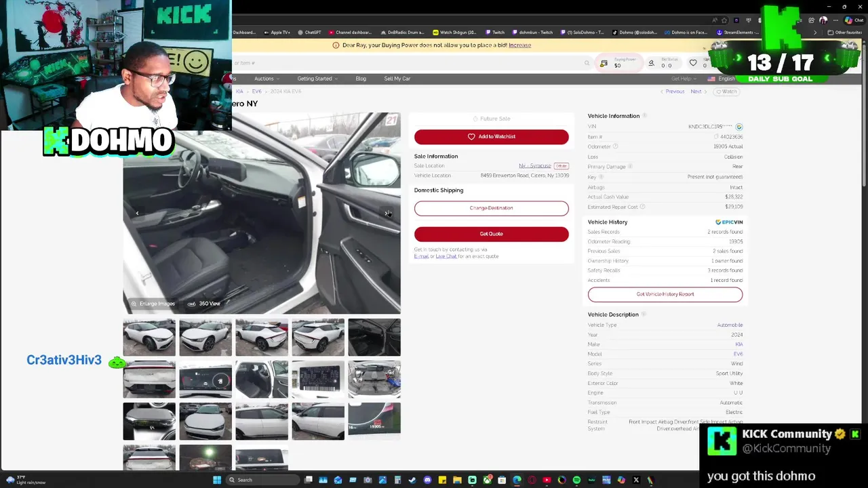Click the Increase buying power link
The width and height of the screenshot is (868, 488).
coord(520,45)
